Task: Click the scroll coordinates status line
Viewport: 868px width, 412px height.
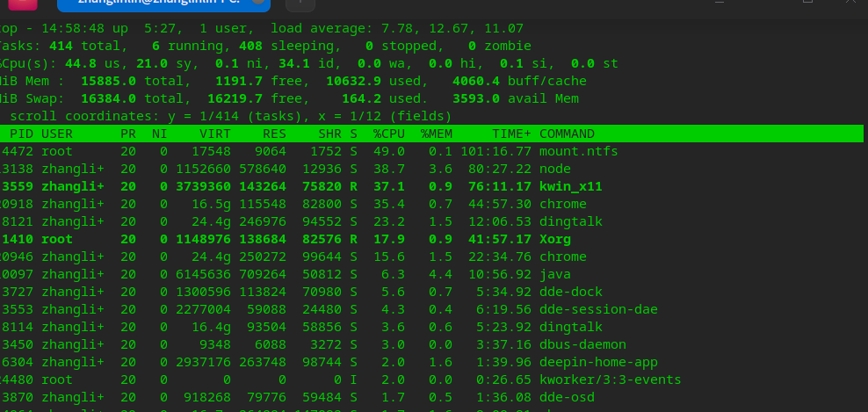Action: (x=231, y=116)
